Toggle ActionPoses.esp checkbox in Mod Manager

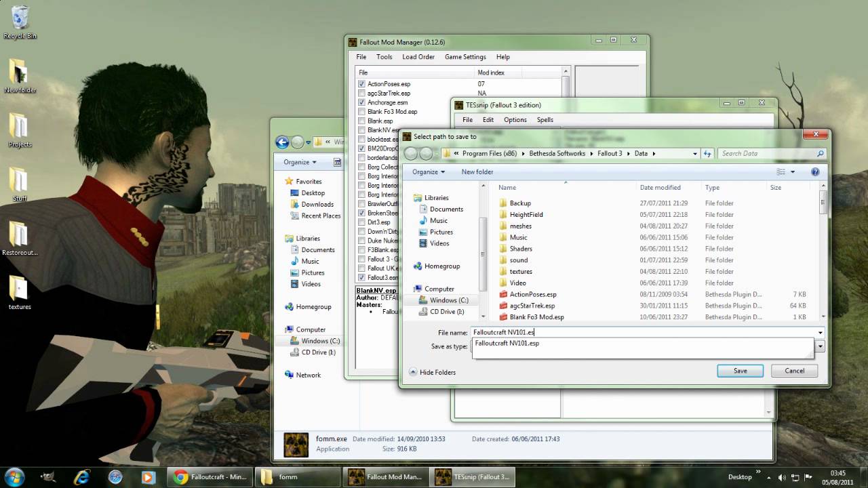[x=361, y=84]
